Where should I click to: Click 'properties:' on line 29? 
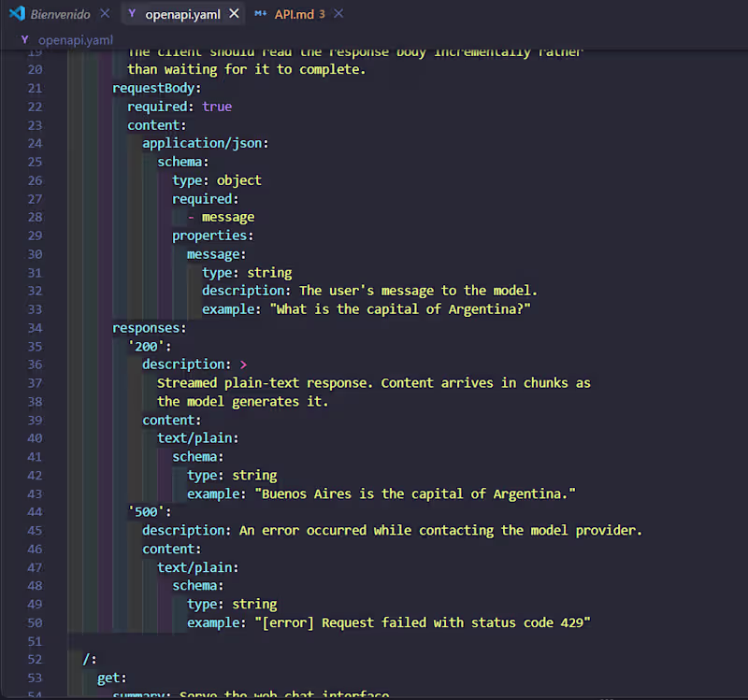pos(213,236)
